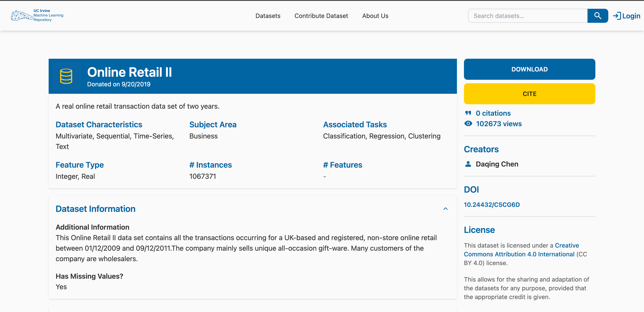Screen dimensions: 644x312
Task: Click the Online Retail II title
Action: 129,72
